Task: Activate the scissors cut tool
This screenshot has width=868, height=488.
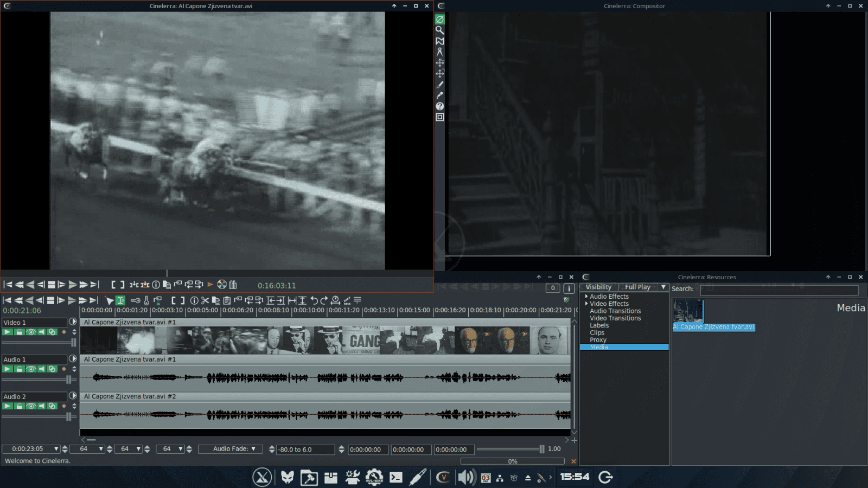Action: click(206, 300)
